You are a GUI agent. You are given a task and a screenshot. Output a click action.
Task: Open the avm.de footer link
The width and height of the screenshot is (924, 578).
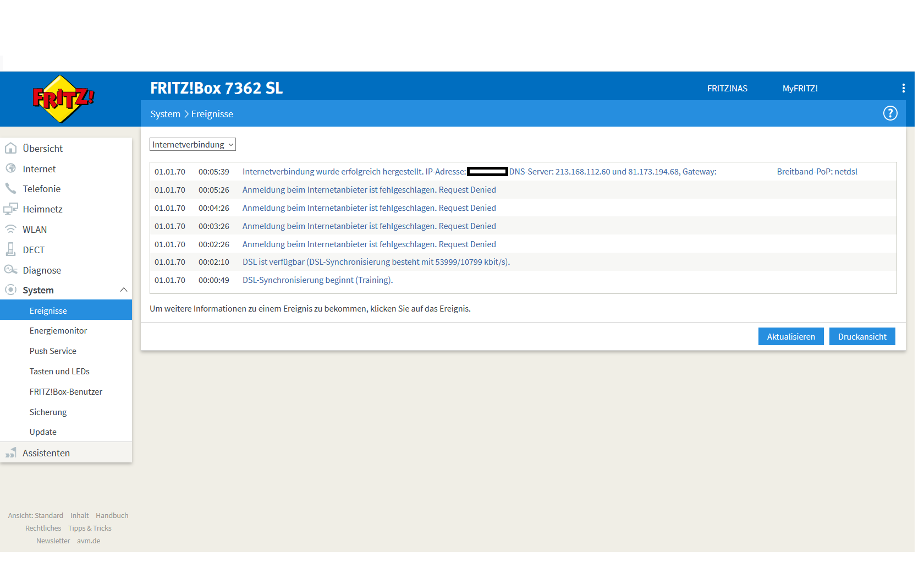point(89,541)
